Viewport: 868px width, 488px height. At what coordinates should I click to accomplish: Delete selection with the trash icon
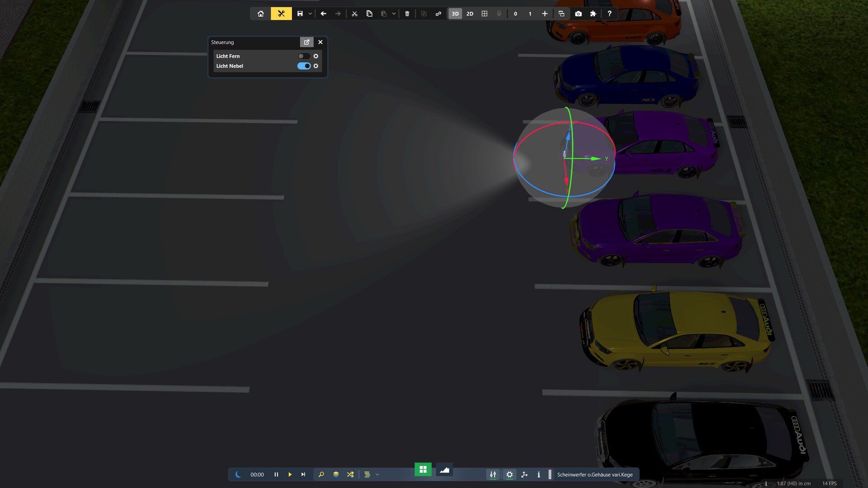point(407,14)
